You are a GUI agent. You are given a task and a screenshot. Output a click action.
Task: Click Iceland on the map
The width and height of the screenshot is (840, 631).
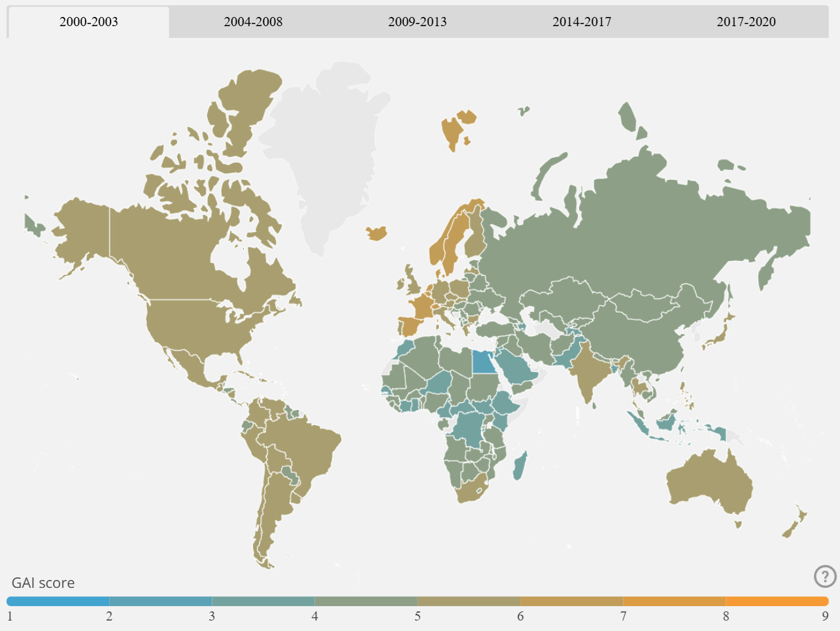pos(377,233)
